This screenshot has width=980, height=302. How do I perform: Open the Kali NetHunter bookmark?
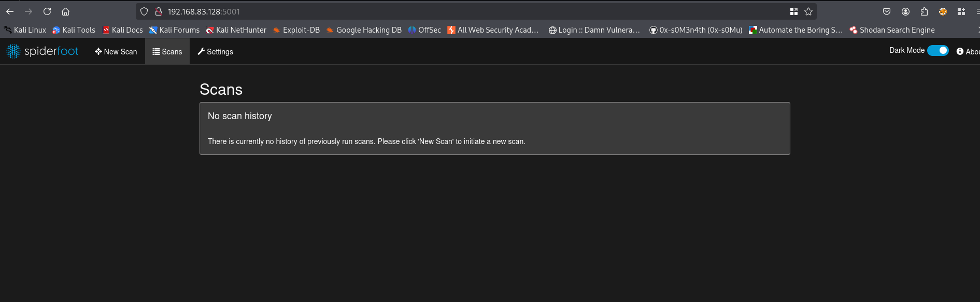point(236,30)
